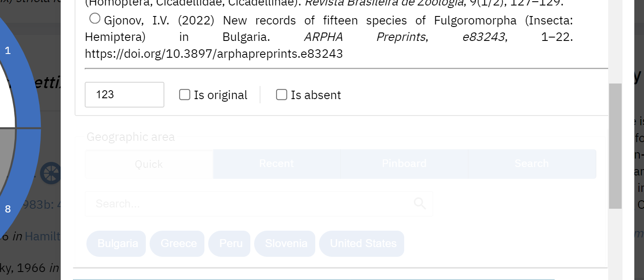Open the Search tab in Geographic area
This screenshot has height=280, width=644.
tap(531, 164)
